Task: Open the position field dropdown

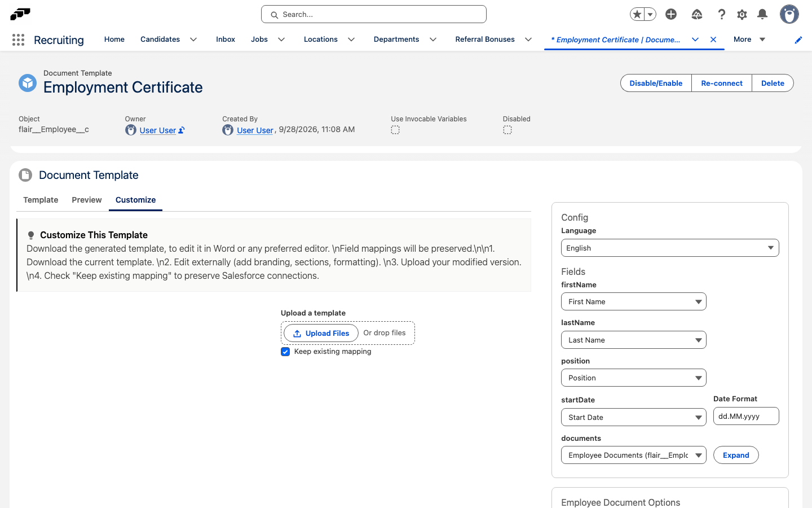Action: [x=634, y=378]
